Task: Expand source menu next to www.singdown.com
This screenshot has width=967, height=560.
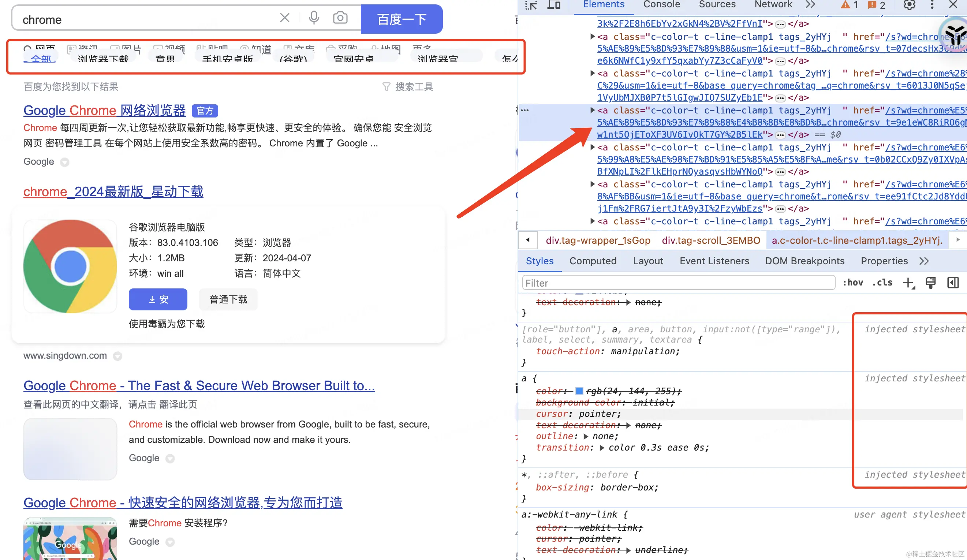Action: [117, 356]
